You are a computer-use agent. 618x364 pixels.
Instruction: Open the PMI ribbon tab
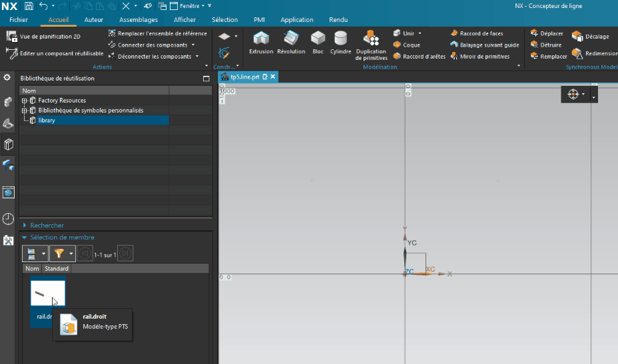point(259,20)
